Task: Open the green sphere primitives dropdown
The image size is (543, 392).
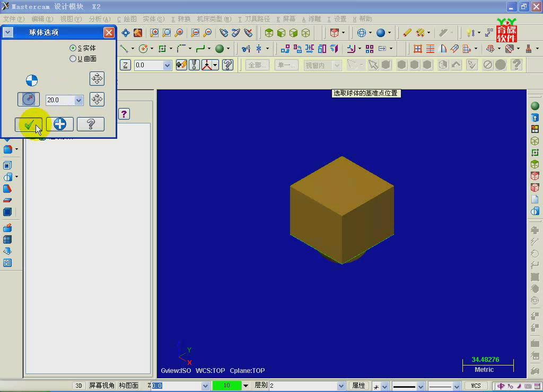Action: click(x=228, y=49)
